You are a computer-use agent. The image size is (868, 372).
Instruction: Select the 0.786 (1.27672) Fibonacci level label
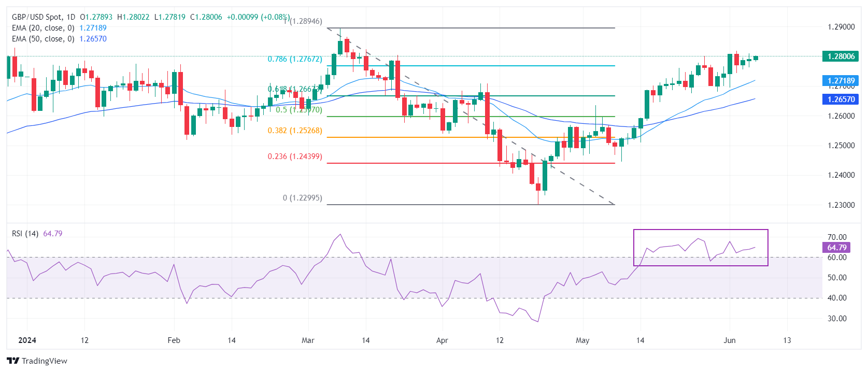[x=294, y=59]
